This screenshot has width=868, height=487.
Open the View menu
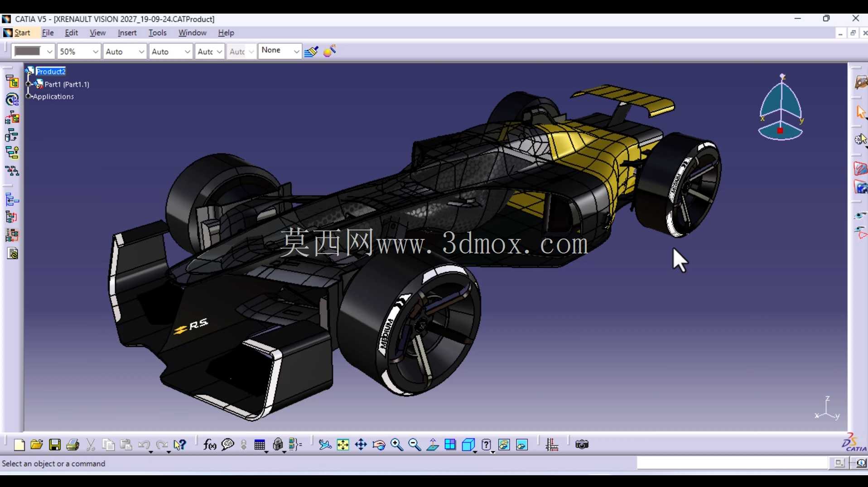click(97, 33)
